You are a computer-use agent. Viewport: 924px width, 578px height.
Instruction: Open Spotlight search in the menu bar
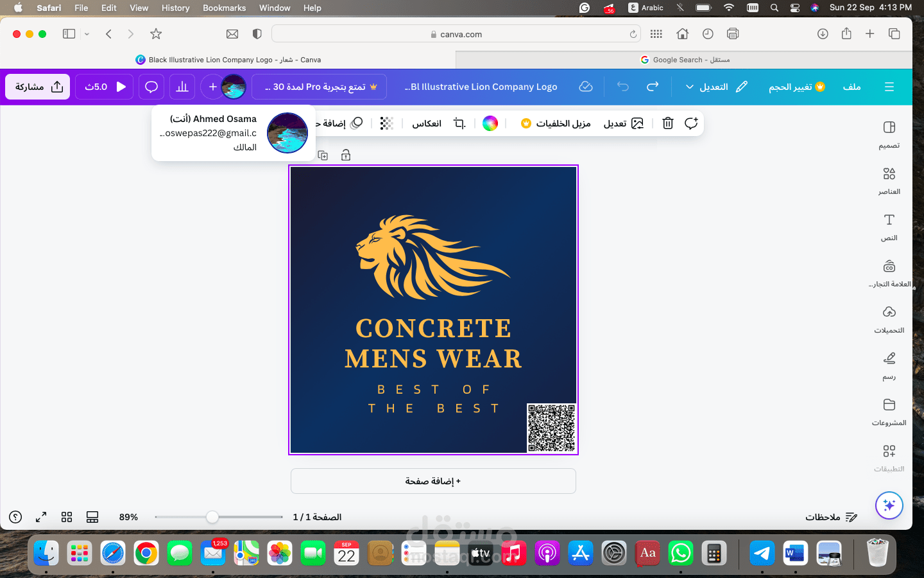click(x=774, y=8)
